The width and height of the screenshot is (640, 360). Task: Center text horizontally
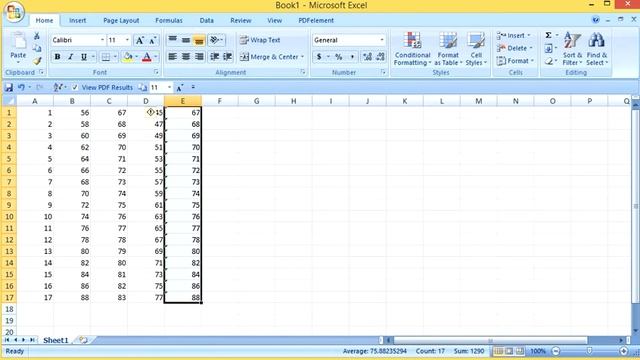pos(186,56)
